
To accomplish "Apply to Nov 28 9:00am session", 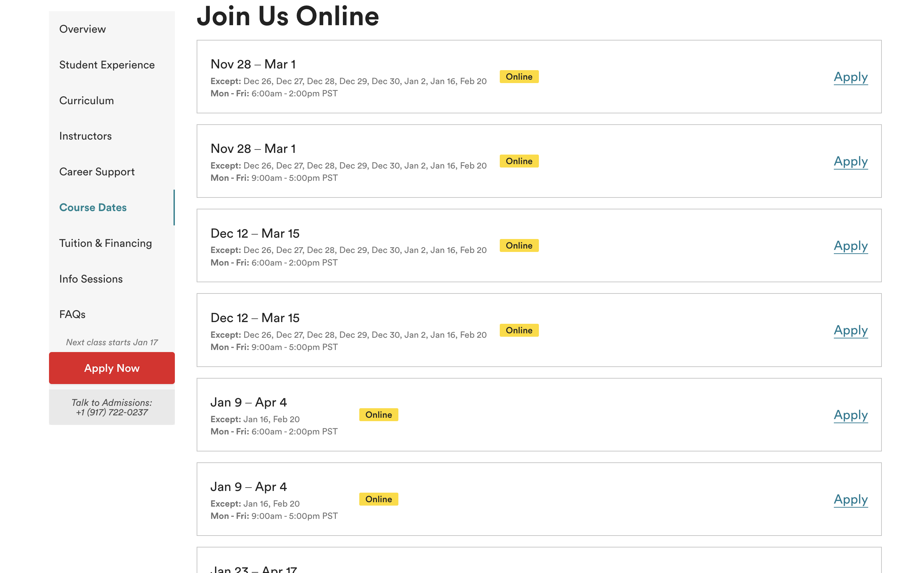I will coord(851,161).
